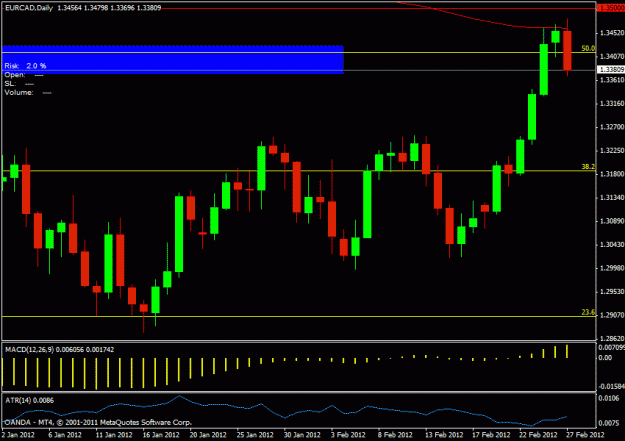The image size is (625, 441).
Task: Click the 8 Feb 2012 date label
Action: [x=395, y=435]
